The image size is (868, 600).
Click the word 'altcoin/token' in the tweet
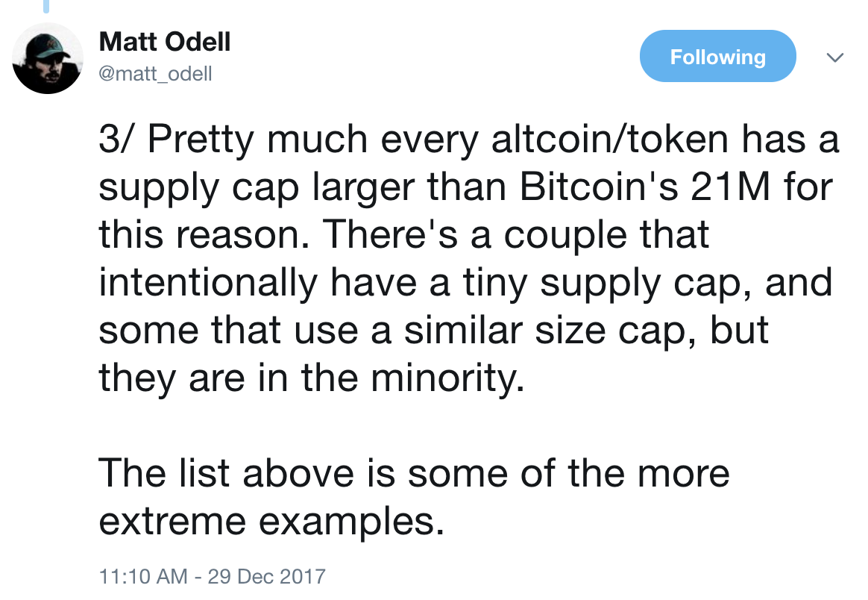click(609, 139)
